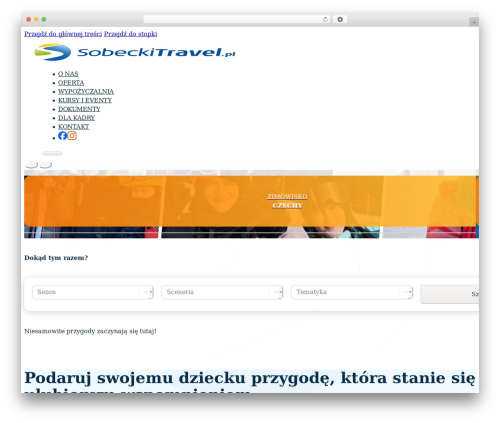Open the KONTAKT menu item
The width and height of the screenshot is (500, 423).
click(x=74, y=127)
